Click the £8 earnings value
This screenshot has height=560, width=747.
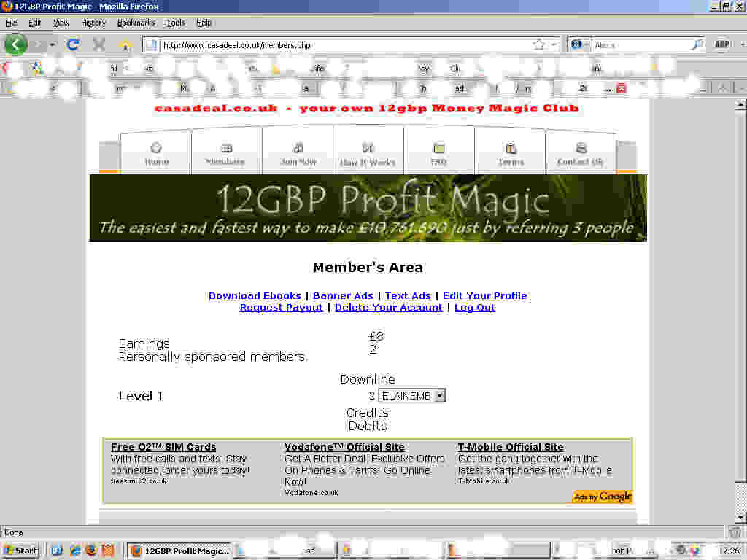click(376, 336)
